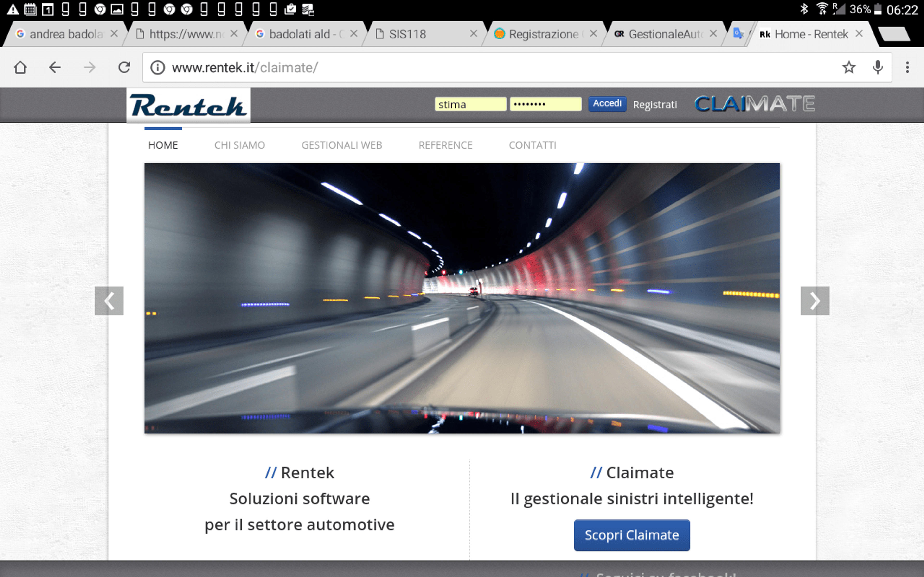Tap the browser home icon

pos(20,68)
